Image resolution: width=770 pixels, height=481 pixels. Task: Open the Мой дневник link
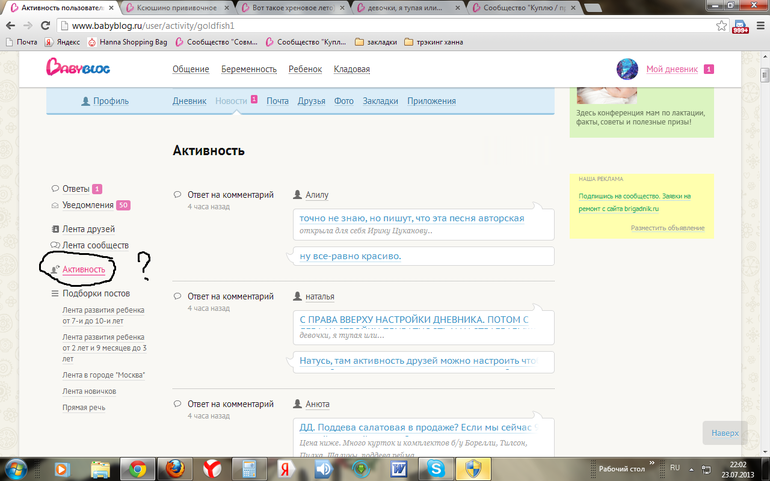[x=672, y=69]
